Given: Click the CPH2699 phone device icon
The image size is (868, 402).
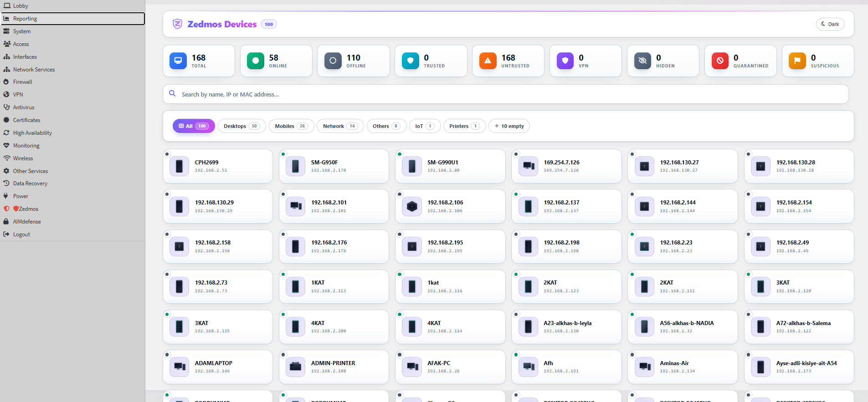Looking at the screenshot, I should point(180,166).
